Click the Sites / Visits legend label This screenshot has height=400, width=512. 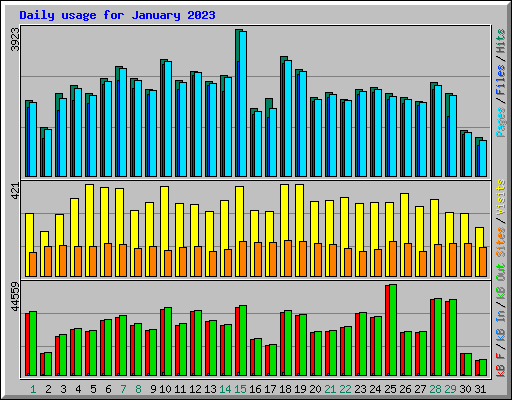(x=501, y=218)
